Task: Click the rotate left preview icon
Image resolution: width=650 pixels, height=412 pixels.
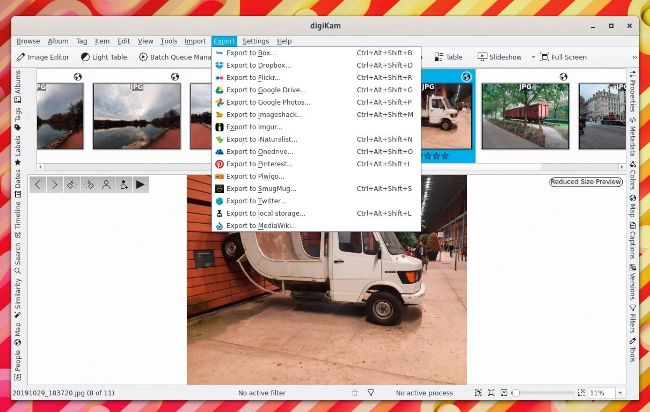Action: pyautogui.click(x=72, y=184)
